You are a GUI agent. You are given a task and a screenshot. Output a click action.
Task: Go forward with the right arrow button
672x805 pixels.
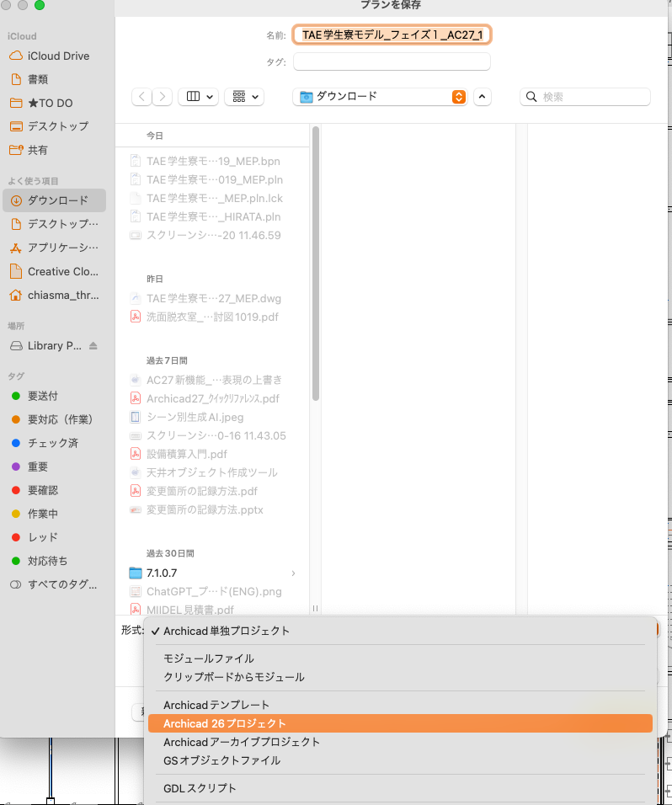[x=163, y=97]
